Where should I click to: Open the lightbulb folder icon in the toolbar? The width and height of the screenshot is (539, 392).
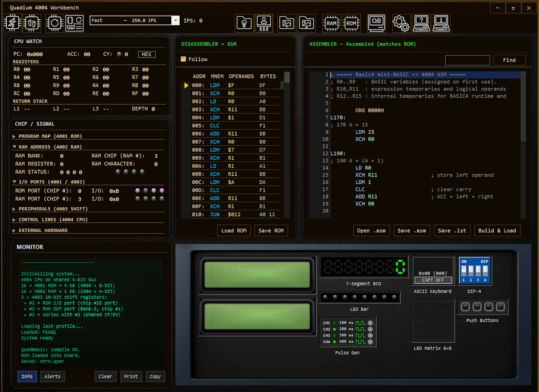click(244, 23)
